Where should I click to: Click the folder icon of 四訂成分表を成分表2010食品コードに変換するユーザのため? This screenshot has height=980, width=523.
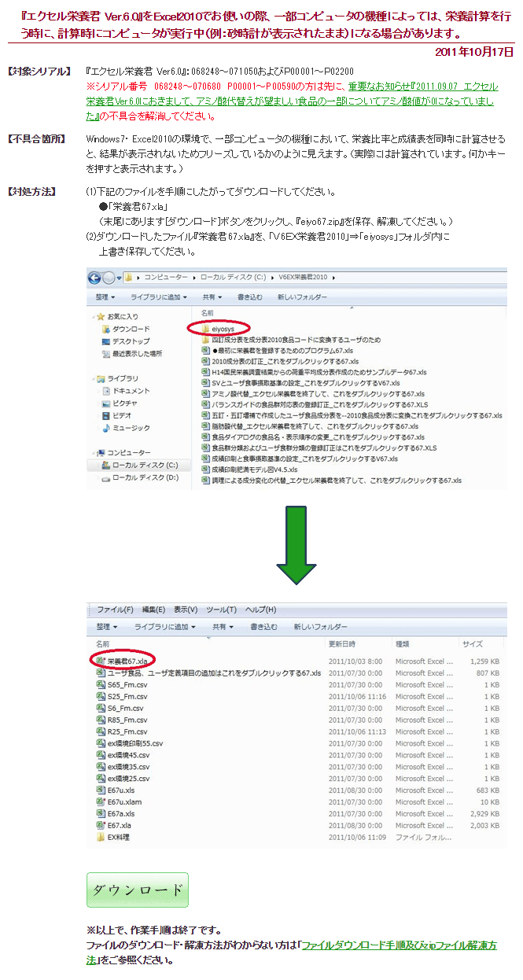point(205,339)
